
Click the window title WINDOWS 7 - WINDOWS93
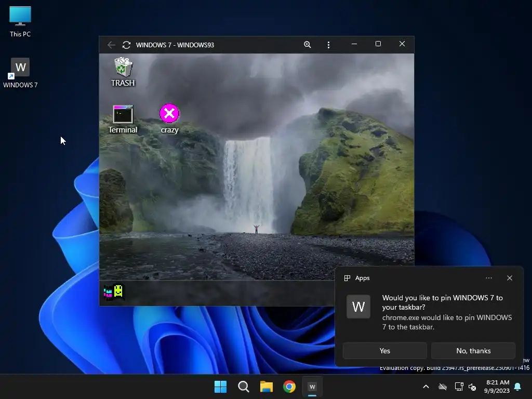click(175, 45)
